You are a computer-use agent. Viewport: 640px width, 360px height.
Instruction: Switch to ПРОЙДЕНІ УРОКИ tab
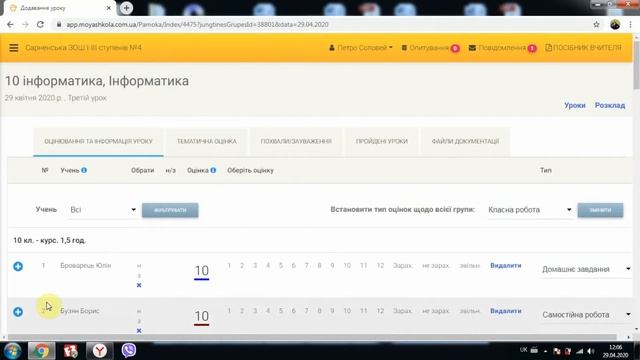(382, 141)
